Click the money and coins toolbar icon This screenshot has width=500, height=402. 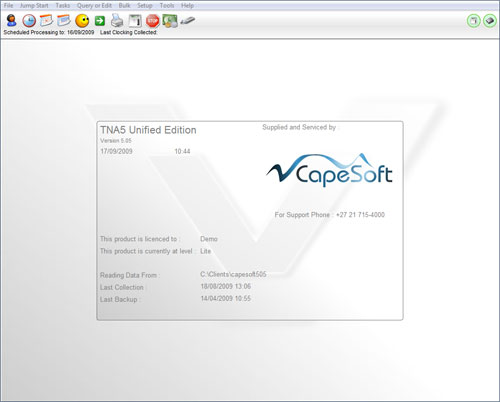(x=170, y=21)
